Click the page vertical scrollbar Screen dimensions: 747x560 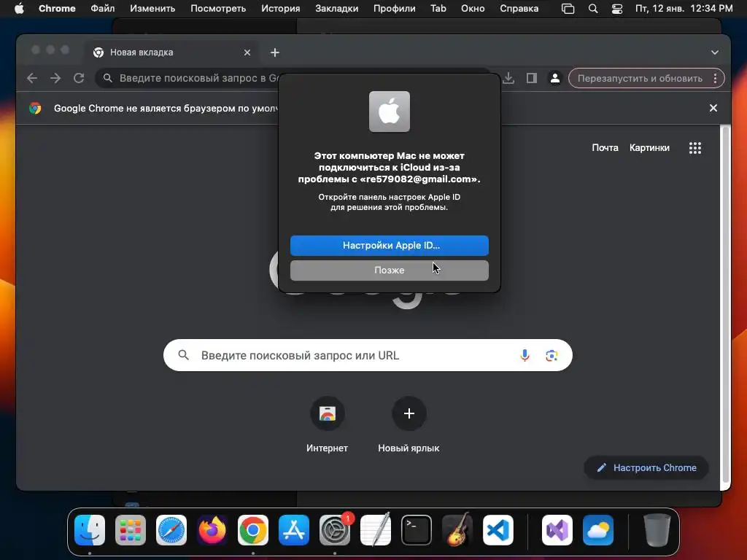tap(725, 305)
